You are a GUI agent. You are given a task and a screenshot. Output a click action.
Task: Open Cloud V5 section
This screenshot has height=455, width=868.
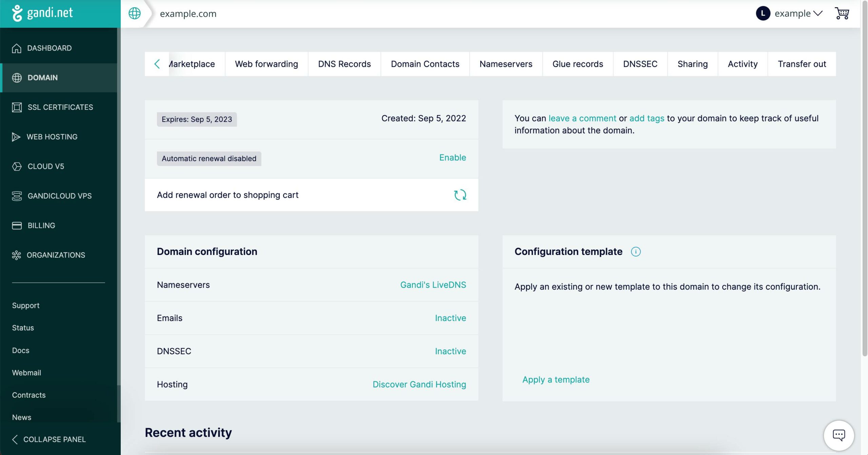[x=58, y=166]
